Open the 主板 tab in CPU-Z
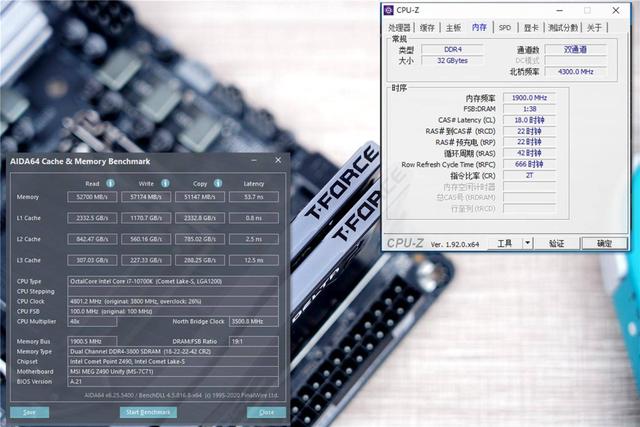The image size is (640, 427). (453, 28)
